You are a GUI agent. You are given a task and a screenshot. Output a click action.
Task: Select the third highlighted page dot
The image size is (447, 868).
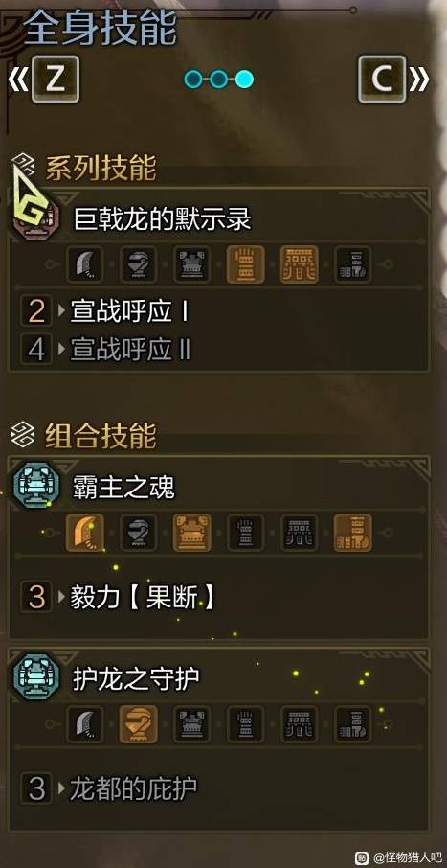point(244,80)
